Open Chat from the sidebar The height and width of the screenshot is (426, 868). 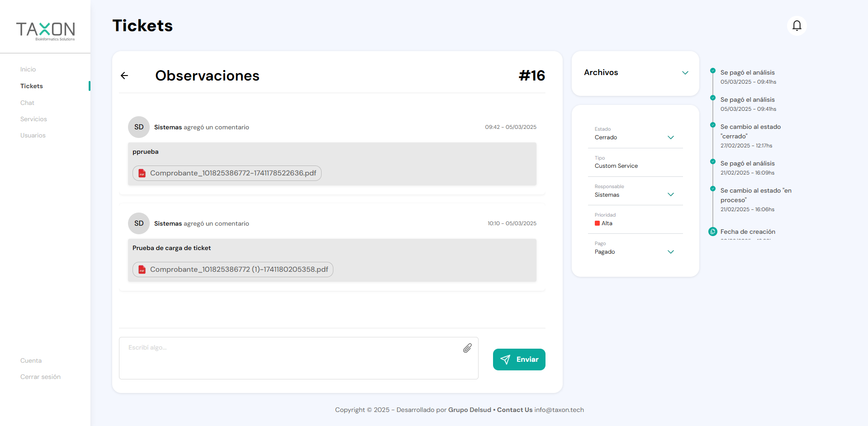coord(27,103)
